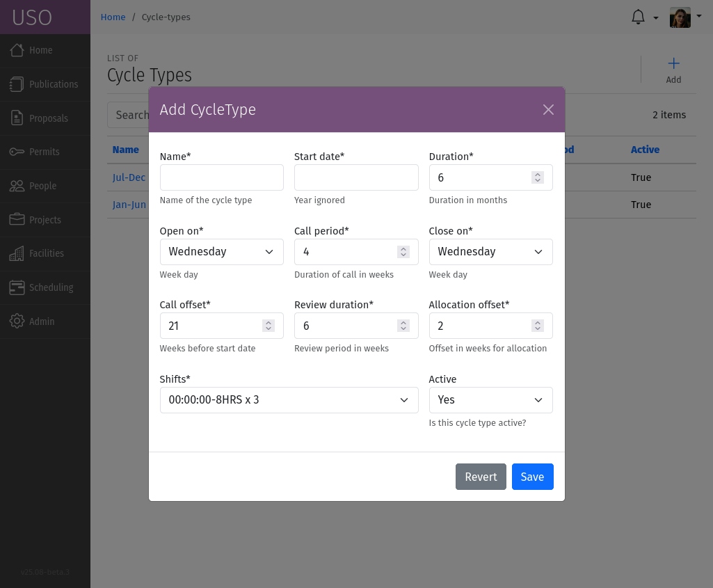Expand the user menu caret
Image resolution: width=713 pixels, height=588 pixels.
699,16
